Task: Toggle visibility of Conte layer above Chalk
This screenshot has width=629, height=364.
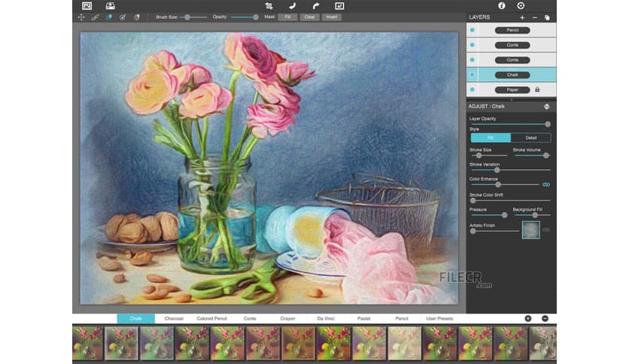Action: pos(473,59)
